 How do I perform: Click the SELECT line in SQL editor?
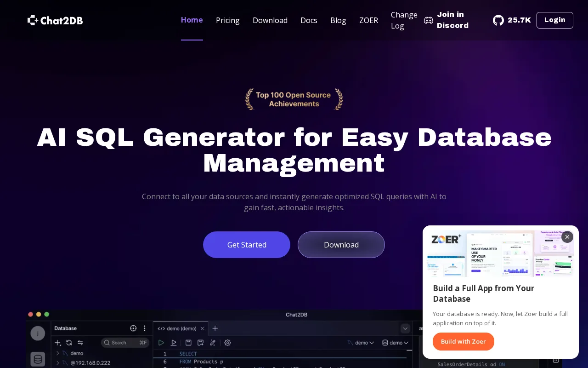pyautogui.click(x=188, y=354)
